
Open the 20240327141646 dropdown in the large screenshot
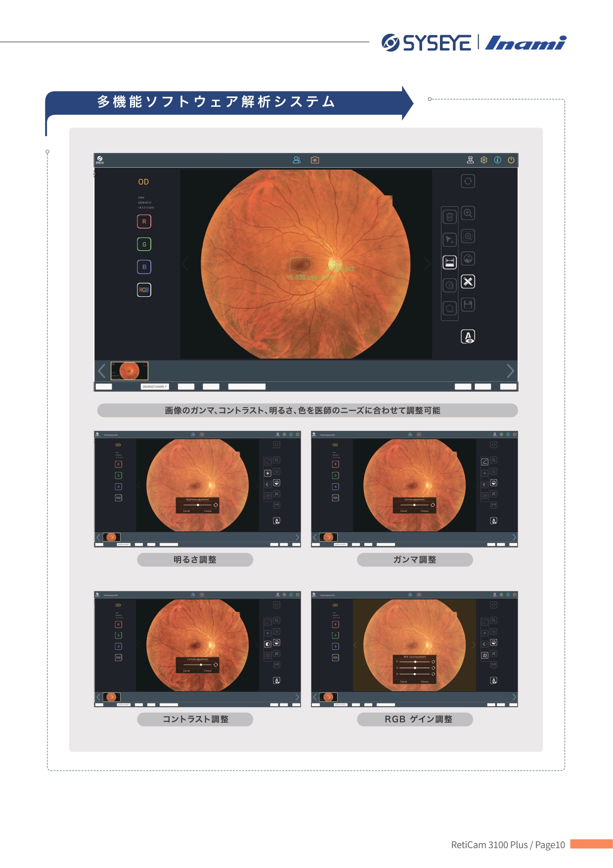coord(155,387)
